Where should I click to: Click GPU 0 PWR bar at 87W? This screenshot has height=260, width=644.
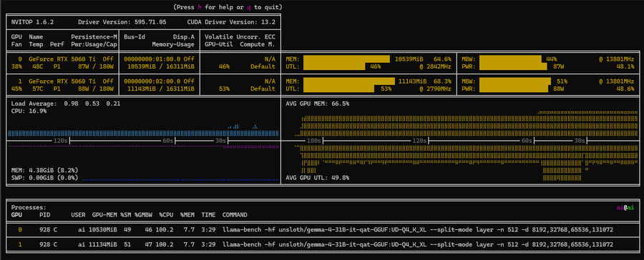512,66
